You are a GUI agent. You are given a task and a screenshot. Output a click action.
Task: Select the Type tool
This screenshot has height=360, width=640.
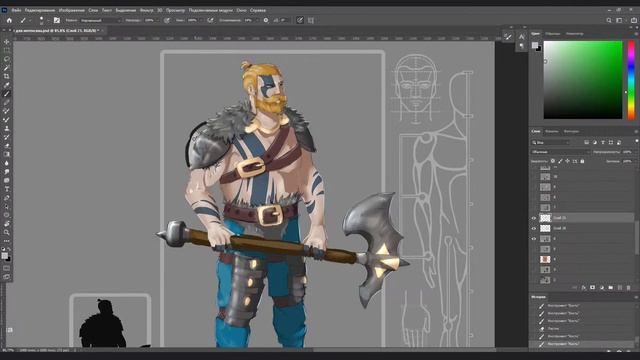coord(7,189)
